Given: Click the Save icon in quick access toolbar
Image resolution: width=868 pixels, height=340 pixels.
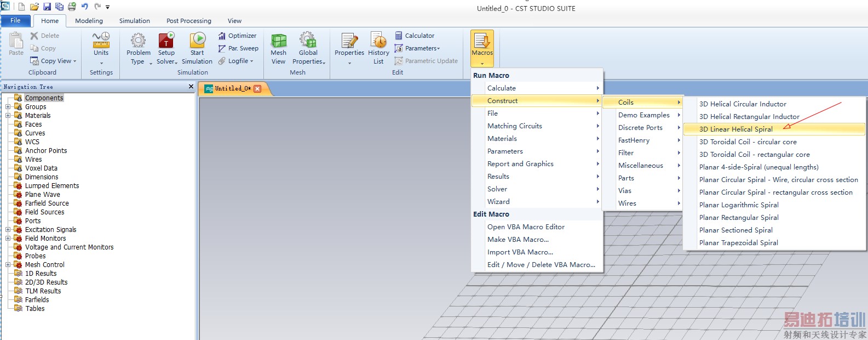Looking at the screenshot, I should [x=47, y=7].
